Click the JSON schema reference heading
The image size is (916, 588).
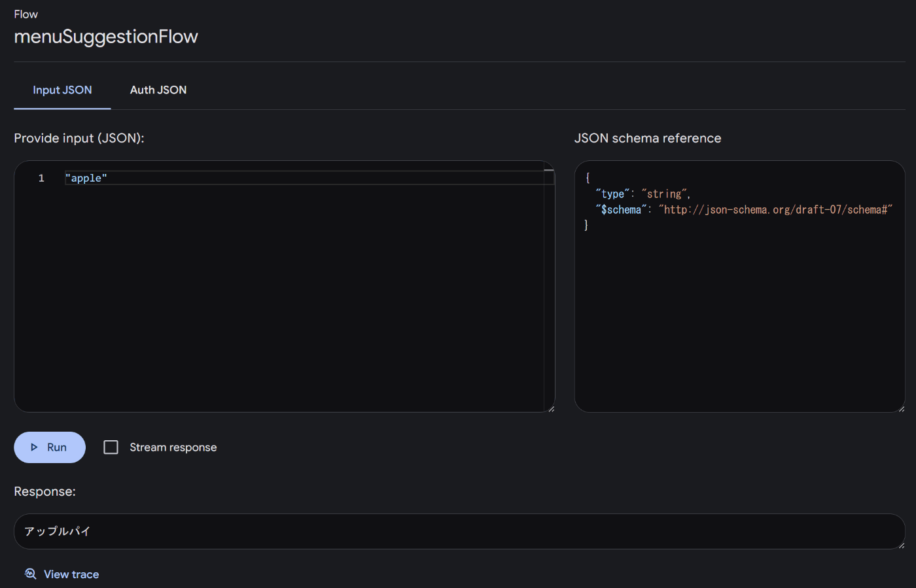(x=648, y=139)
